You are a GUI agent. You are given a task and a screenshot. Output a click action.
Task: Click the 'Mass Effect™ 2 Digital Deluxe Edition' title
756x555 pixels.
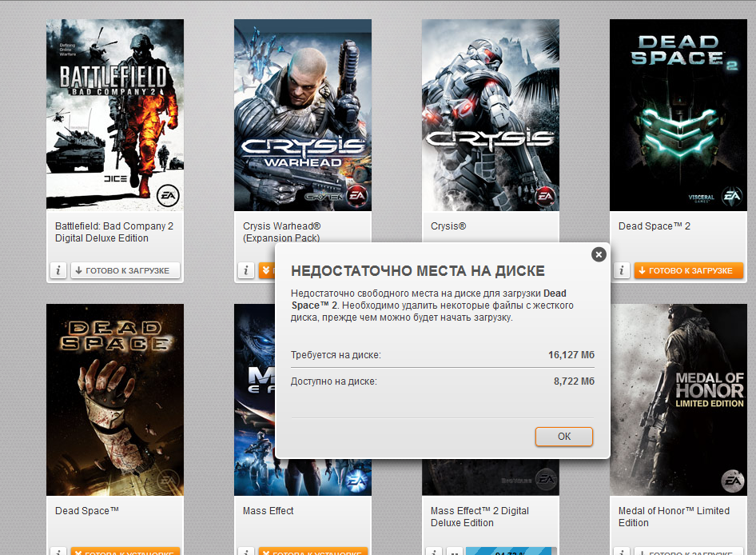(479, 517)
